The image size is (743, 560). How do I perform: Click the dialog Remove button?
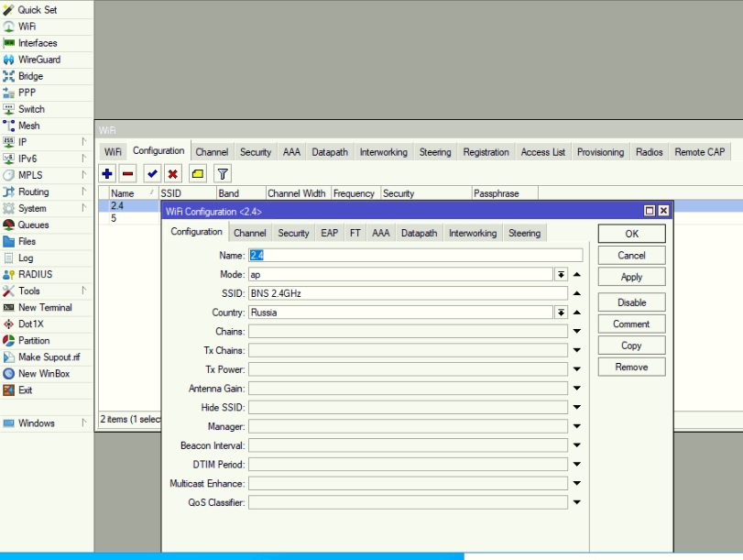pos(631,367)
